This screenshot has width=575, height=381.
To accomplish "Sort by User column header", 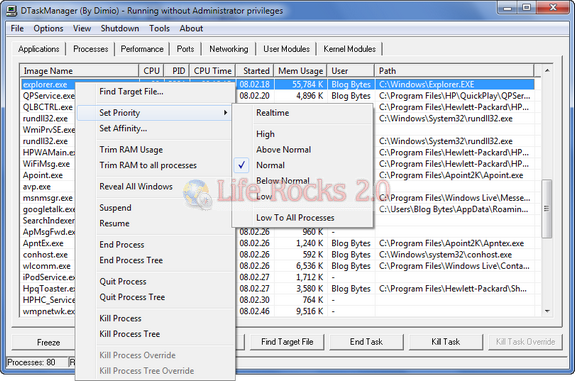I will (x=351, y=71).
